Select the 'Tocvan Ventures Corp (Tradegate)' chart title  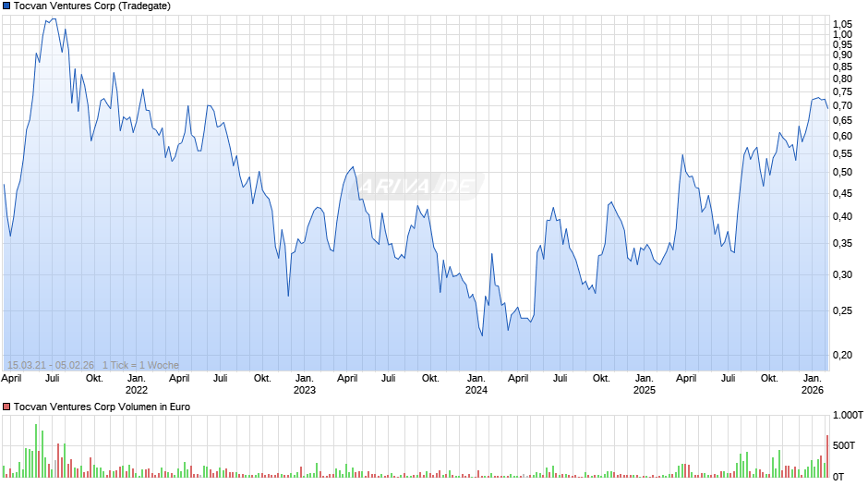pos(92,6)
